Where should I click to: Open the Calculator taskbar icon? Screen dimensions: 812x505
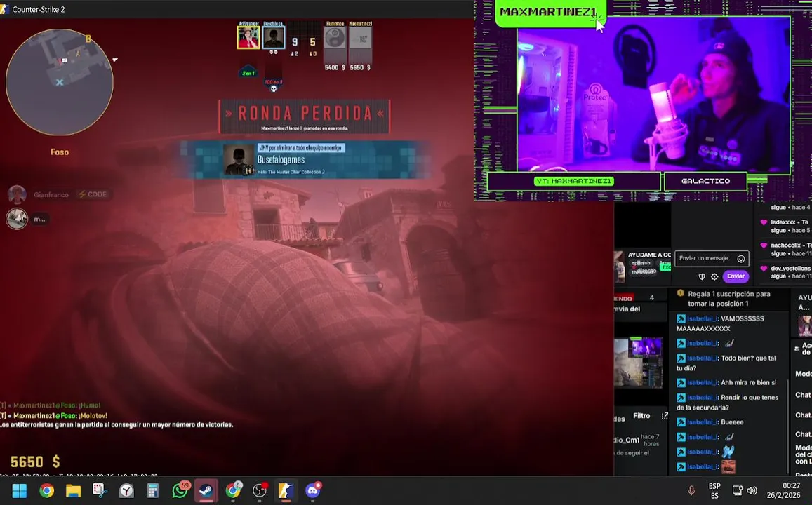(153, 490)
